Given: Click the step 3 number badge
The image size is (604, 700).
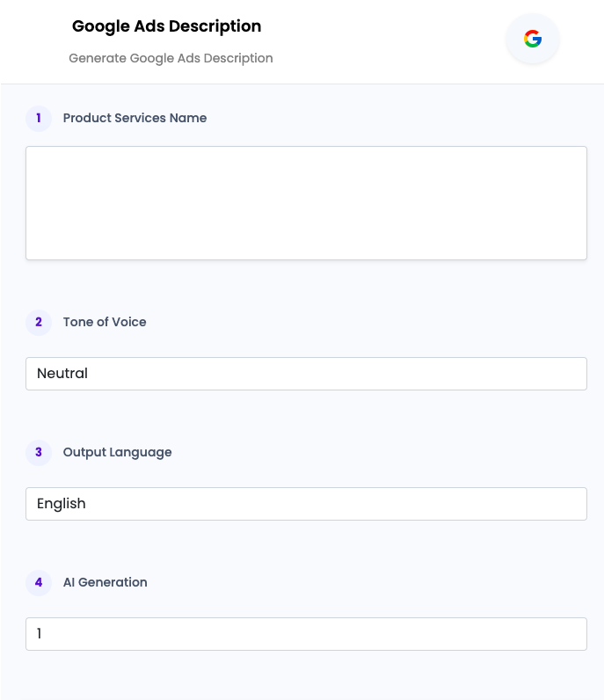Looking at the screenshot, I should [39, 453].
